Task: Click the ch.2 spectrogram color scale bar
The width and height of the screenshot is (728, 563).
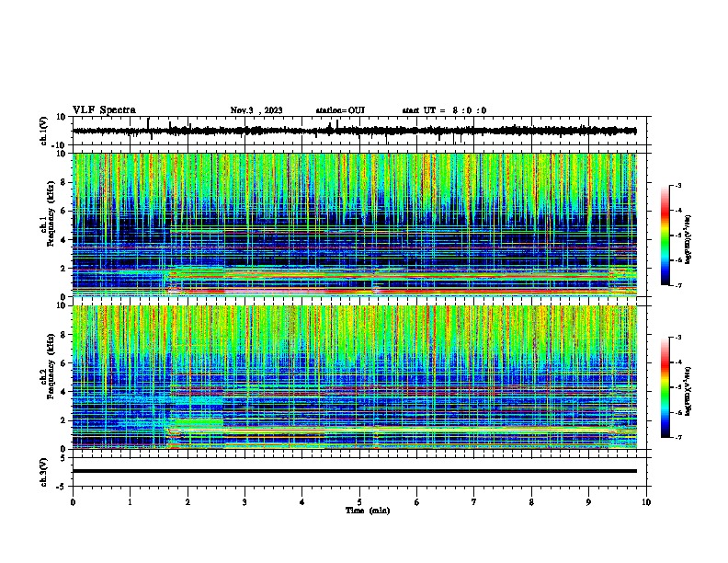Action: (665, 387)
